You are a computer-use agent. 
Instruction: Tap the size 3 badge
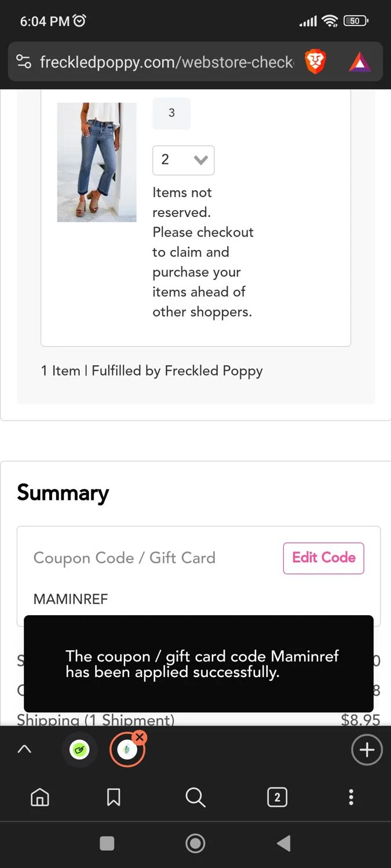click(x=171, y=113)
